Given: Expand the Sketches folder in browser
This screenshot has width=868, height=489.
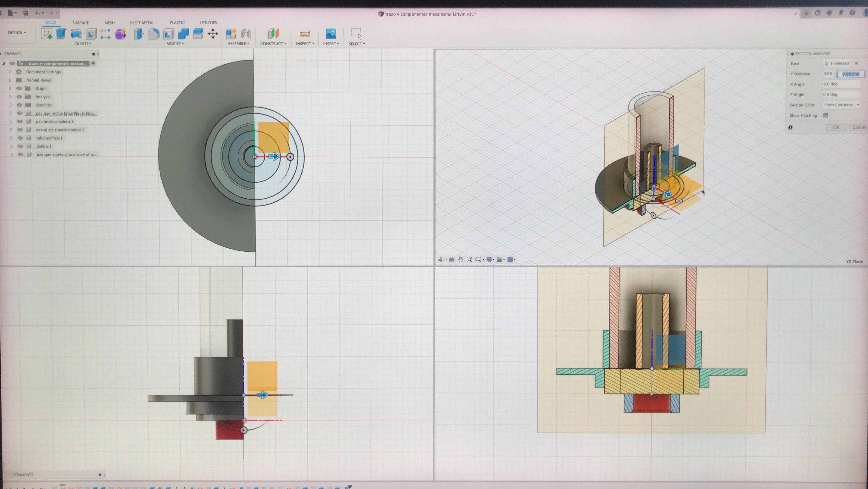Looking at the screenshot, I should tap(10, 105).
